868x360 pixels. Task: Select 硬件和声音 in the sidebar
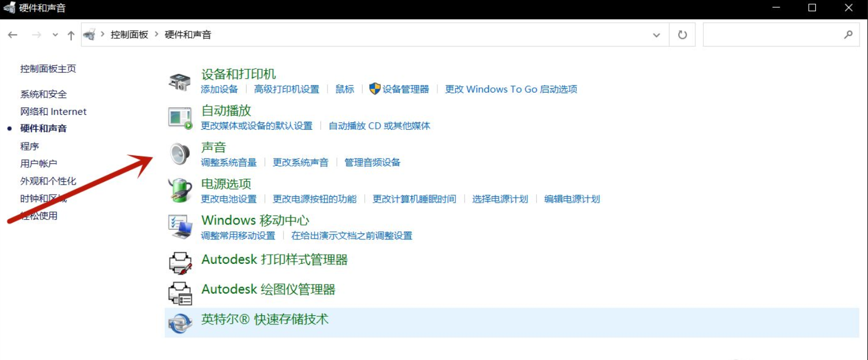[x=44, y=128]
